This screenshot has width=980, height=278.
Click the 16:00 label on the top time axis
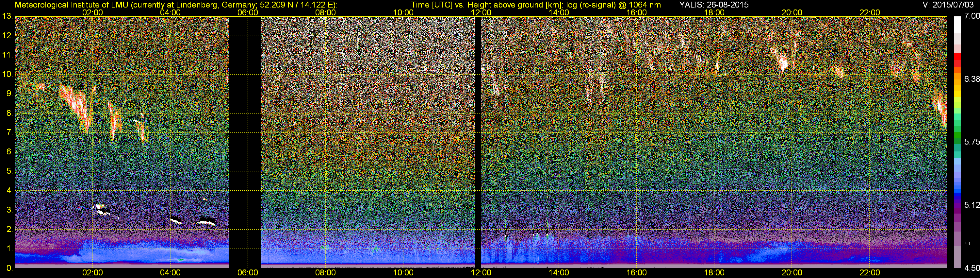(636, 12)
